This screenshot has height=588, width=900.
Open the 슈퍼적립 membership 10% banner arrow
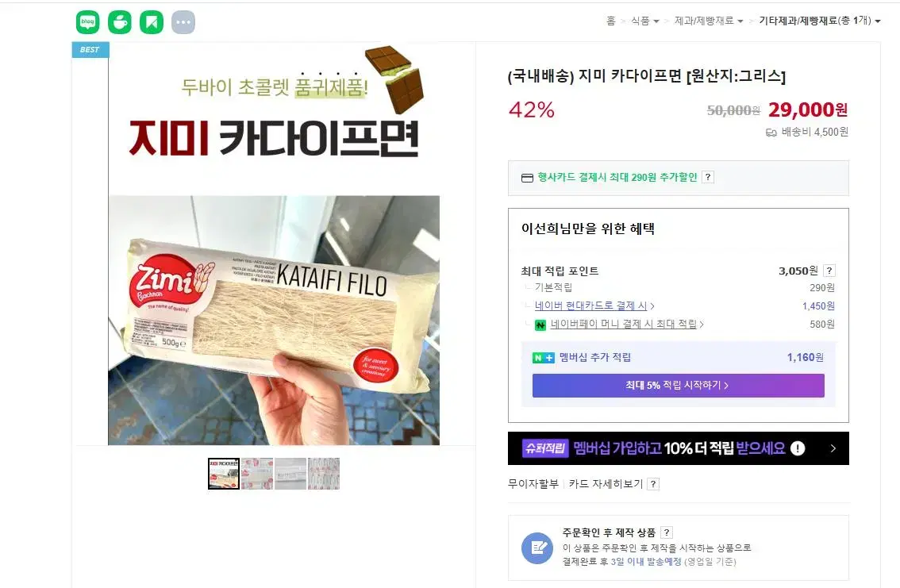click(833, 448)
